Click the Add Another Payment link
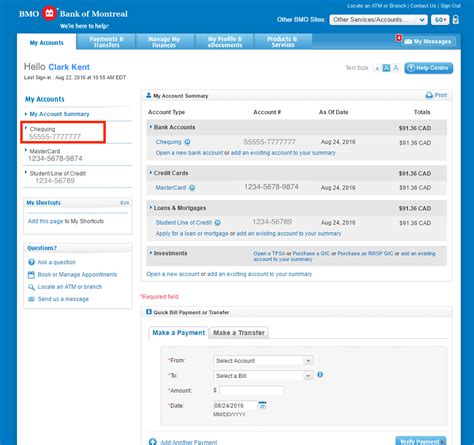 coord(189,442)
